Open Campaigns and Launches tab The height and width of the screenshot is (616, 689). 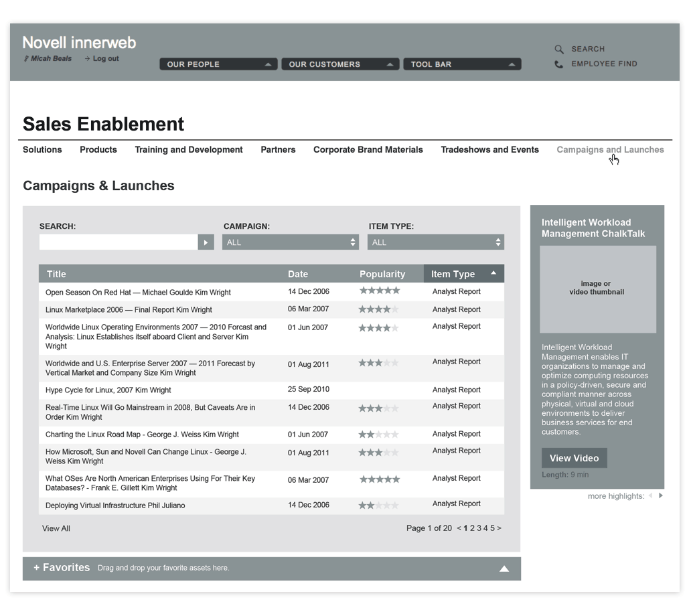click(x=611, y=149)
